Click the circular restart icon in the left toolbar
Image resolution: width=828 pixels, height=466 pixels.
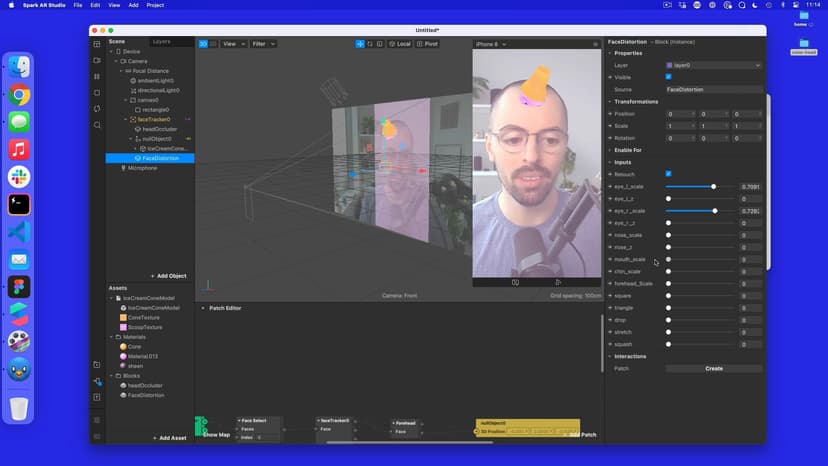click(97, 109)
